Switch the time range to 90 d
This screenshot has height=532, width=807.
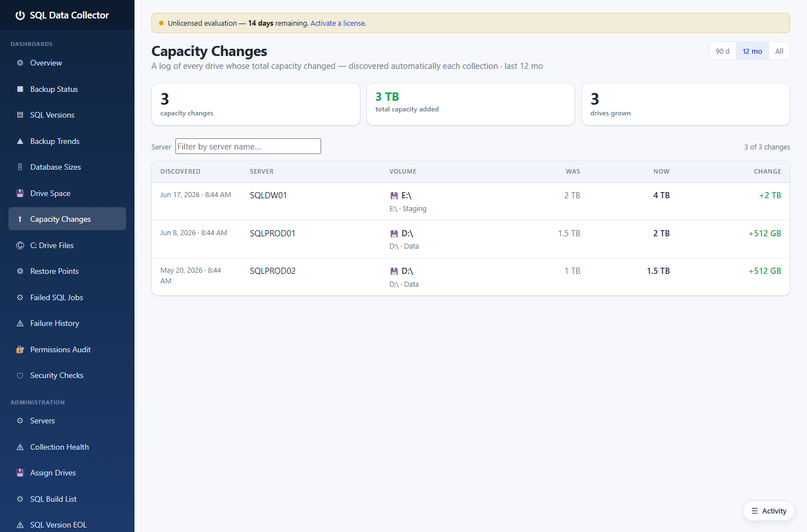(722, 51)
